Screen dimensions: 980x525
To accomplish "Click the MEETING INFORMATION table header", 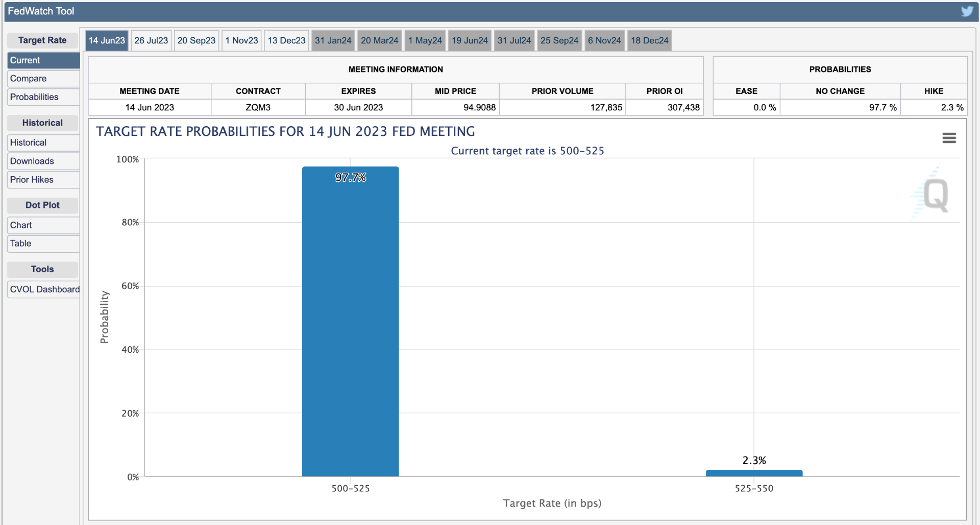I will click(396, 69).
